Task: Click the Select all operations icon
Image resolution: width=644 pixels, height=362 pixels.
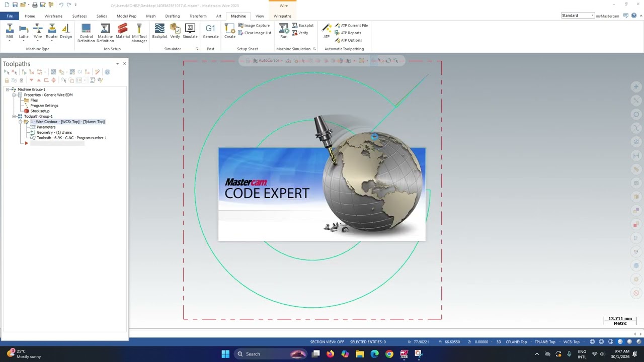Action: (7, 72)
